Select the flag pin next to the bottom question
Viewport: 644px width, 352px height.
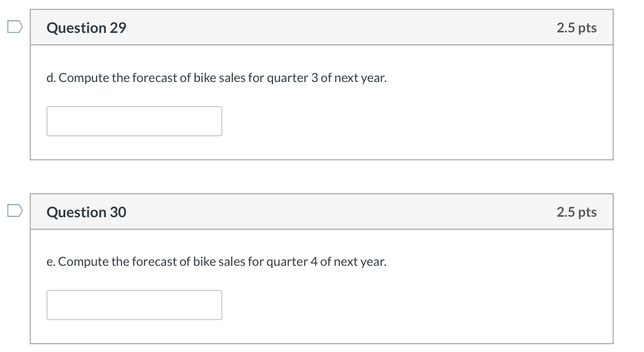[15, 210]
